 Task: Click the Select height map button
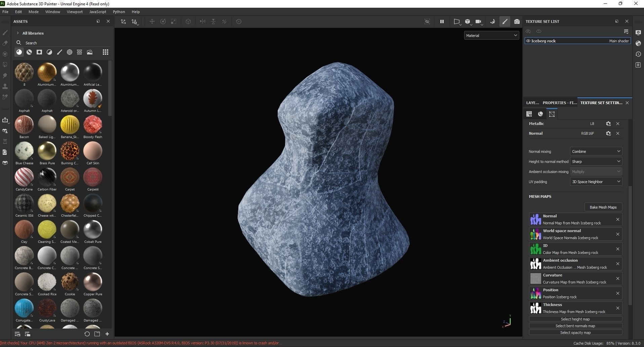click(575, 319)
